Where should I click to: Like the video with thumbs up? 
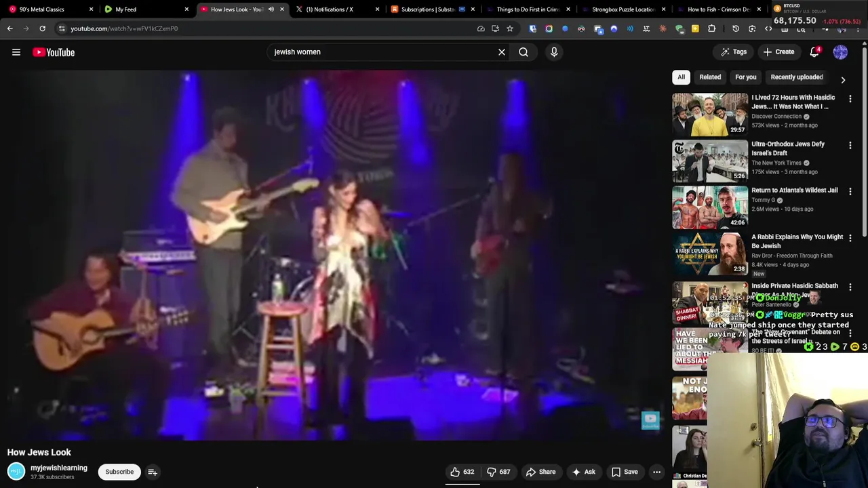(462, 472)
